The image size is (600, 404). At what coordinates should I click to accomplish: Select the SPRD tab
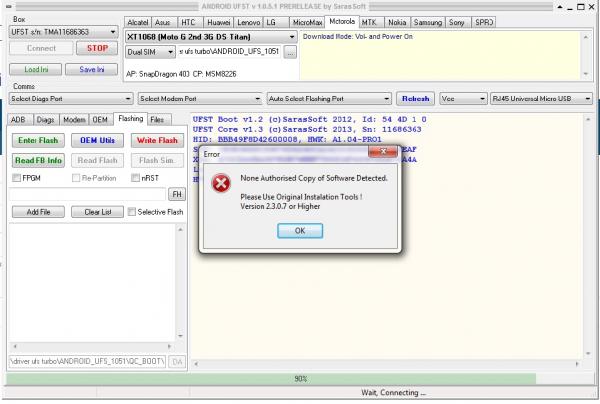[x=484, y=23]
